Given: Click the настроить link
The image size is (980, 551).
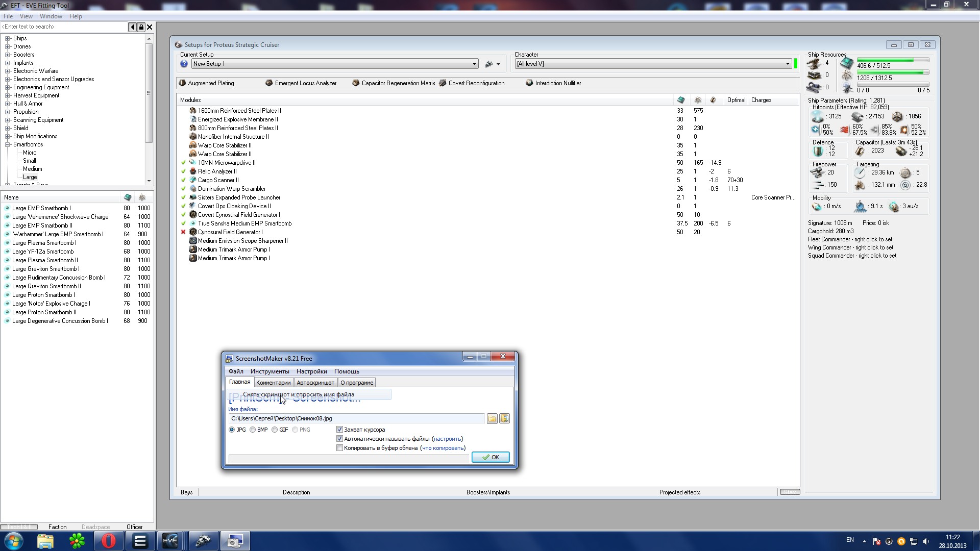Looking at the screenshot, I should 447,439.
